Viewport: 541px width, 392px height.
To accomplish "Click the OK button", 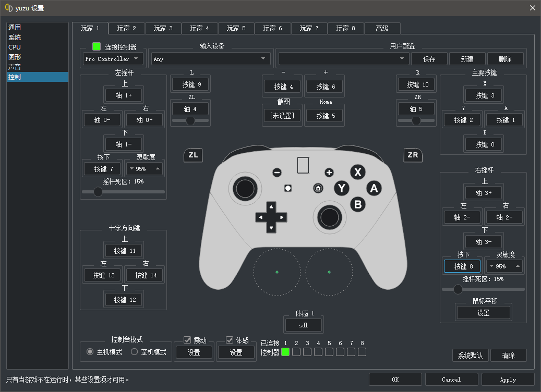I will [395, 379].
